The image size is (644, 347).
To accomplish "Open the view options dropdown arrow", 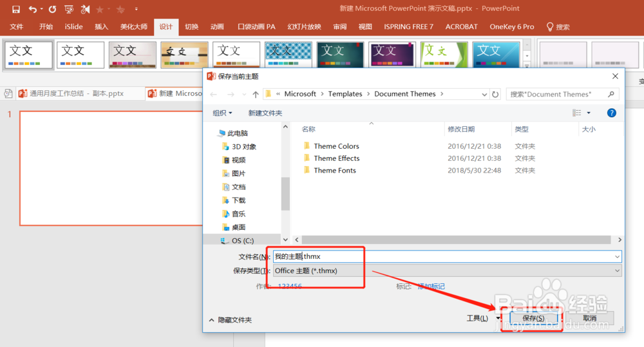I will [589, 113].
